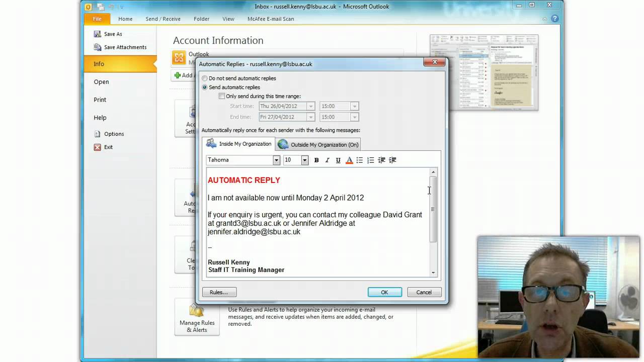
Task: Click the Outlook application icon in title bar
Action: pos(89,7)
